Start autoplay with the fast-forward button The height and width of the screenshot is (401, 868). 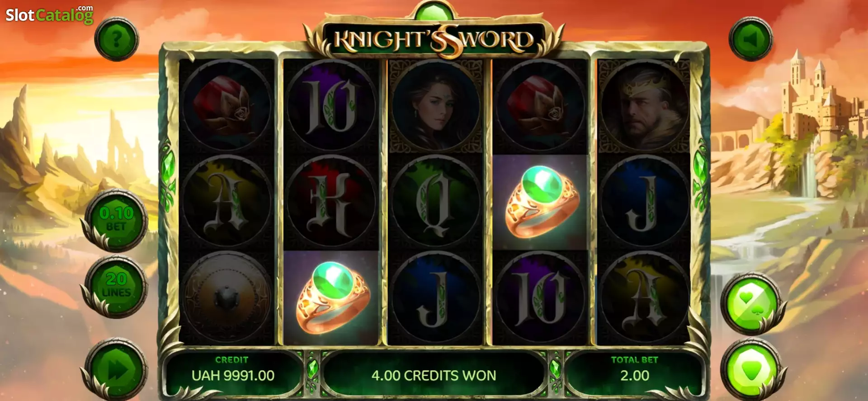[116, 370]
